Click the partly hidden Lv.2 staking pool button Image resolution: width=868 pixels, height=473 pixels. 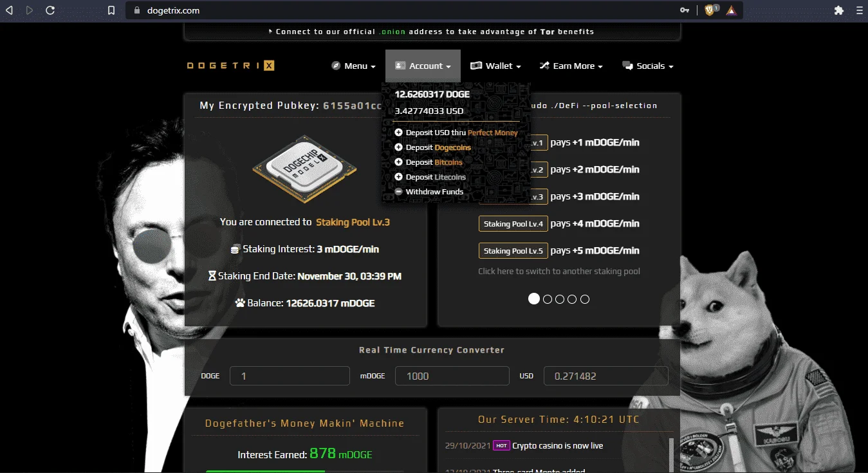(539, 170)
